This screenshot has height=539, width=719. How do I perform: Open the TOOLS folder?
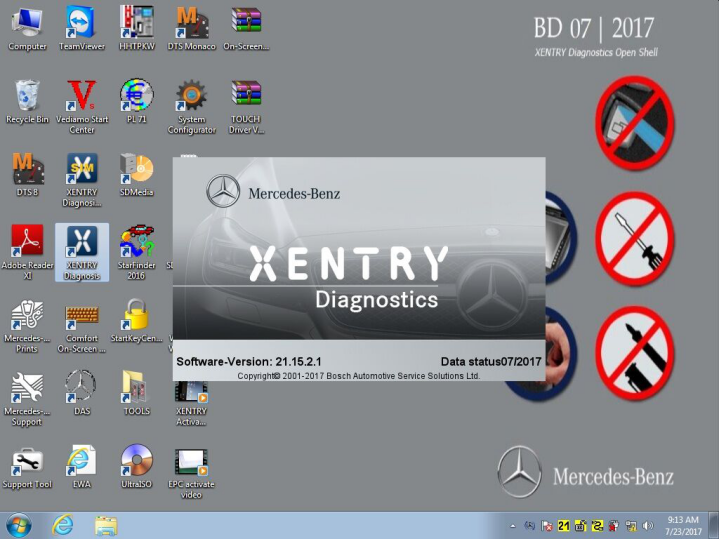(137, 394)
